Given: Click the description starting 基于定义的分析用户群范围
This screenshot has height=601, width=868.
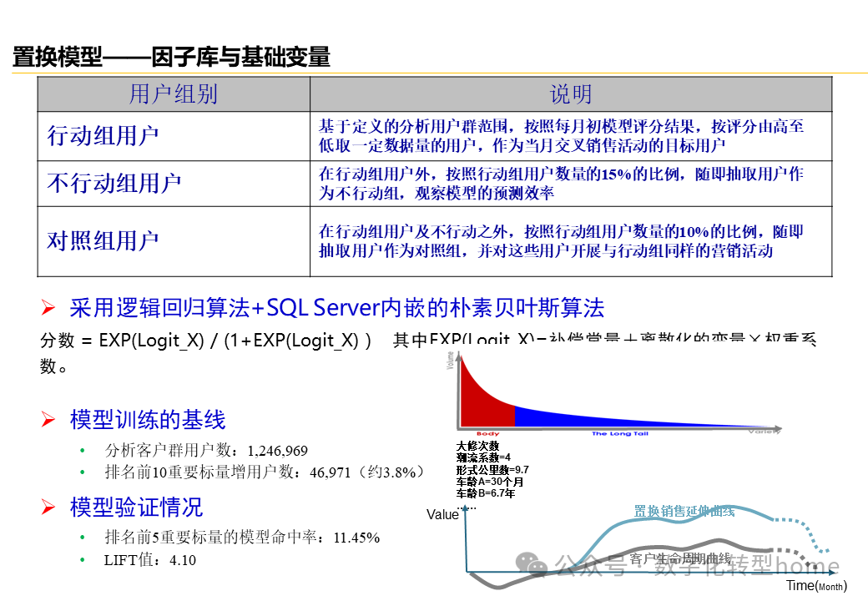Looking at the screenshot, I should [561, 136].
